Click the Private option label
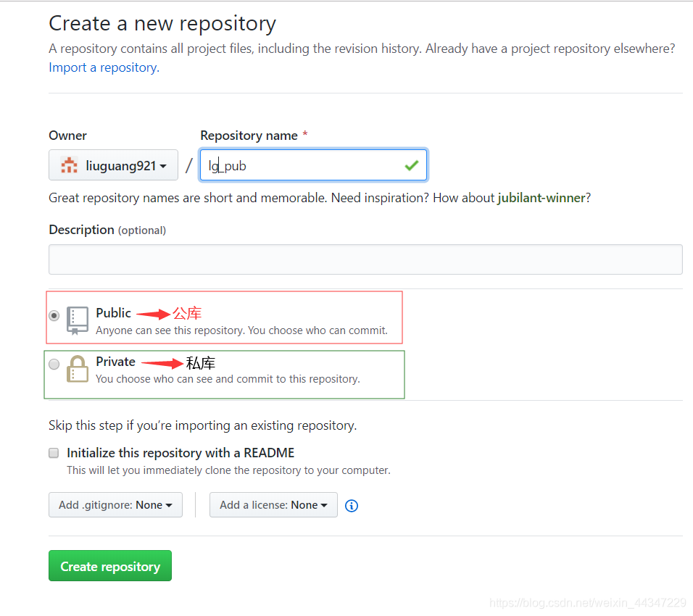Screen dimensions: 693x616 [116, 362]
